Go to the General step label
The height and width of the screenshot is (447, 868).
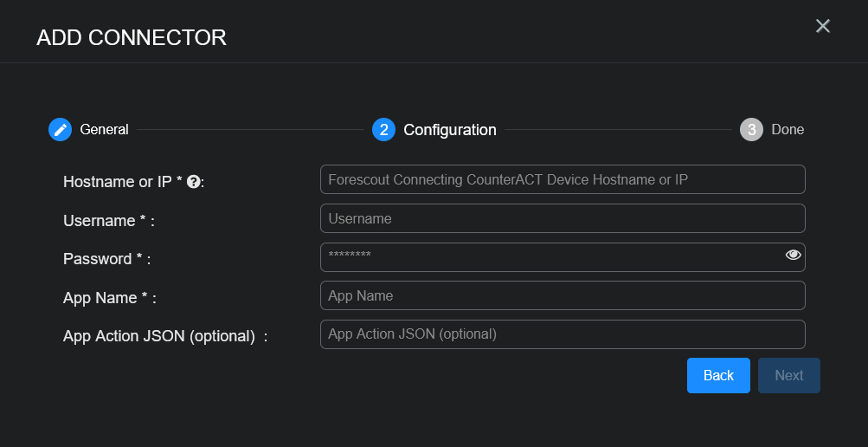pos(104,130)
